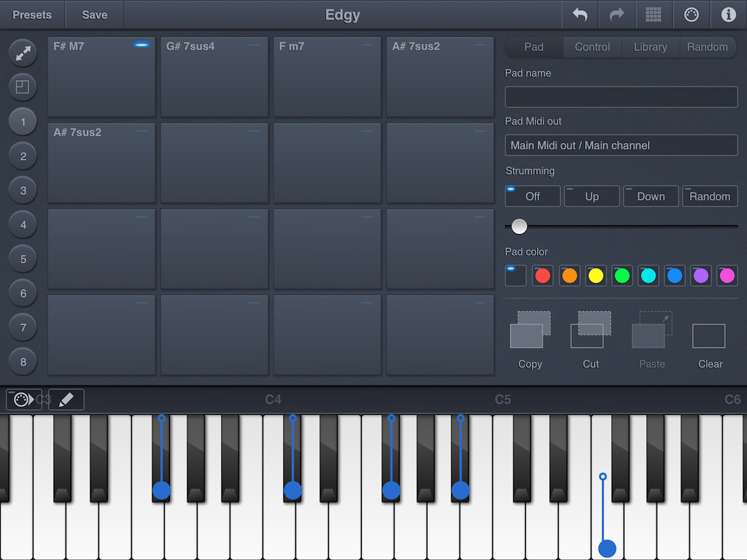Image resolution: width=747 pixels, height=560 pixels.
Task: Open the grid view from the top toolbar
Action: 654,15
